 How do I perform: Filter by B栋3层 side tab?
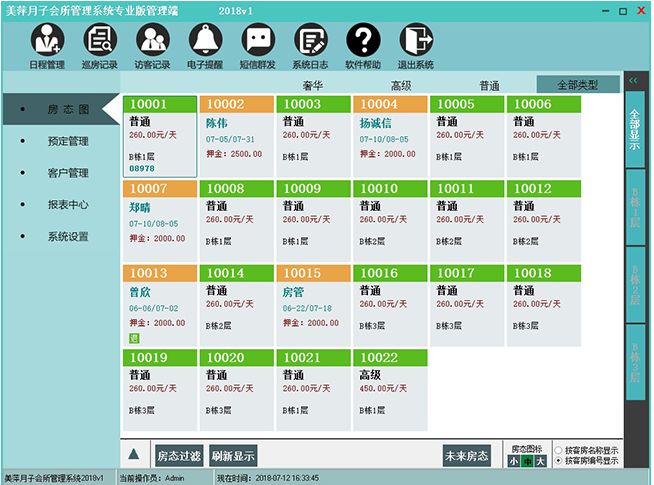point(635,362)
